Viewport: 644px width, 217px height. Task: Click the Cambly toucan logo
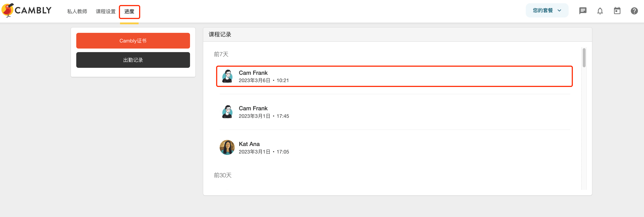coord(8,10)
